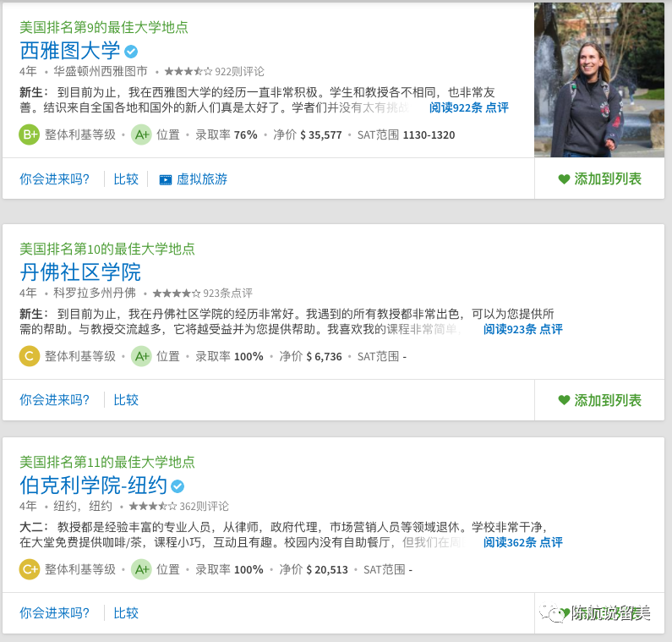Click the location text 科罗拉多州丹佛
Viewport: 672px width, 642px height.
tap(95, 293)
